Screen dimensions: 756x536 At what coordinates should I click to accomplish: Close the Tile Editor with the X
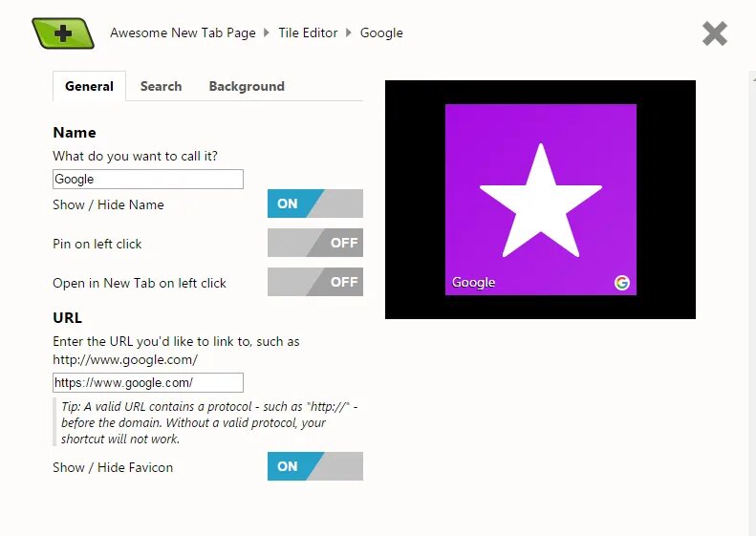(x=715, y=33)
